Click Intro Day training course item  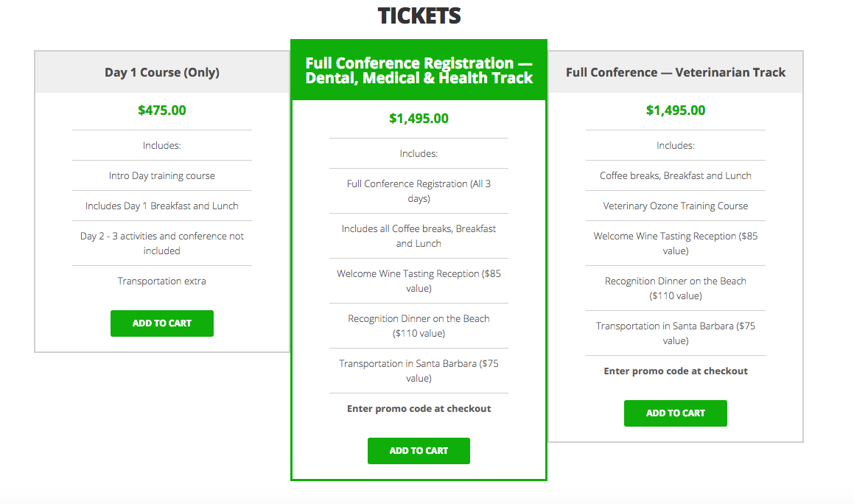pos(162,175)
